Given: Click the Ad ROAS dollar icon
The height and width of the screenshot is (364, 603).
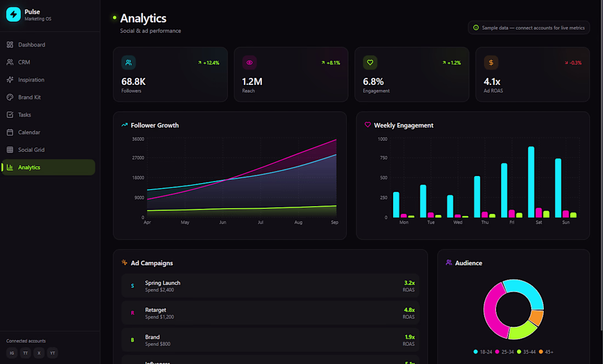Looking at the screenshot, I should [x=491, y=62].
